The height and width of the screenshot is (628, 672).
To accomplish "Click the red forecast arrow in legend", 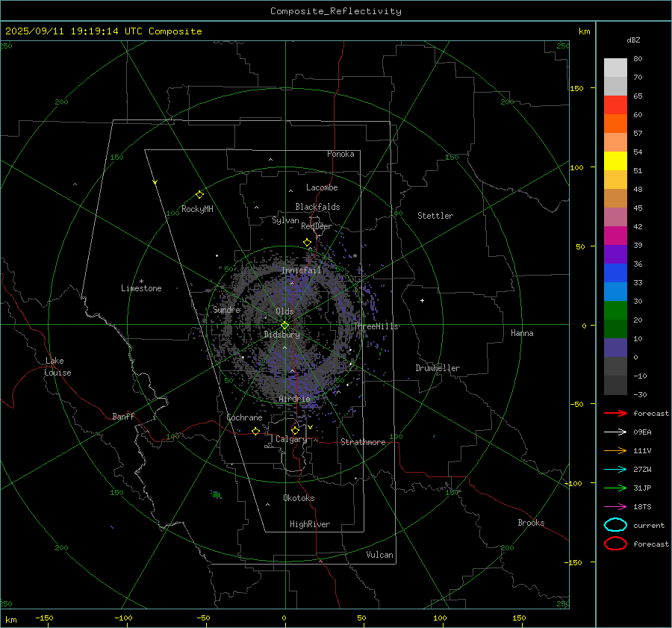I will pyautogui.click(x=615, y=413).
